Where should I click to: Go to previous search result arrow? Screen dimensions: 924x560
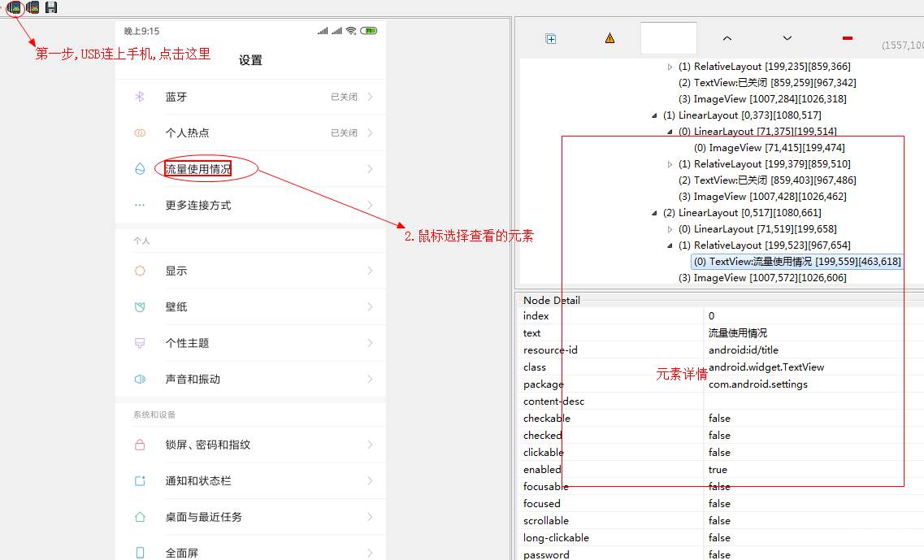[727, 38]
